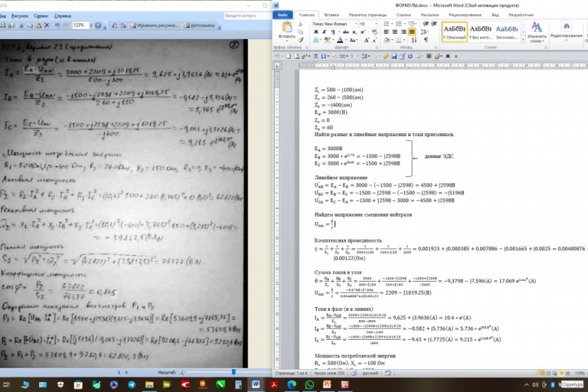This screenshot has height=392, width=588.
Task: Toggle center alignment
Action: click(395, 32)
